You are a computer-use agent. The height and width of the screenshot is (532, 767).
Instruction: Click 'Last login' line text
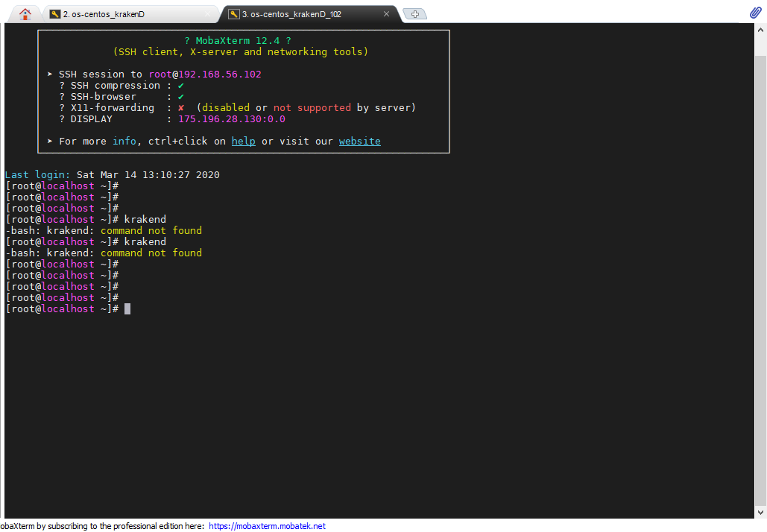click(112, 175)
